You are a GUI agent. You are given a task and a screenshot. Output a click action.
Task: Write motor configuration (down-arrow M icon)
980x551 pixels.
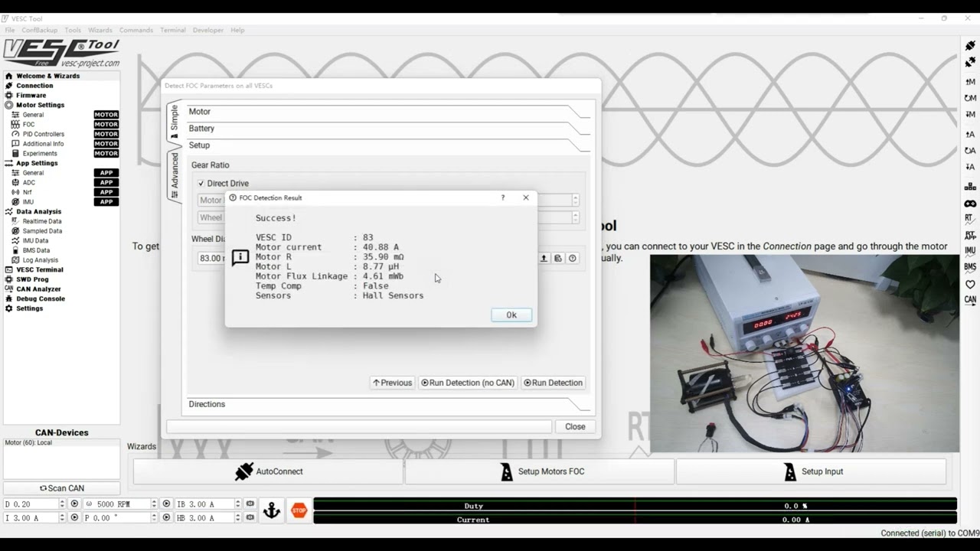970,114
